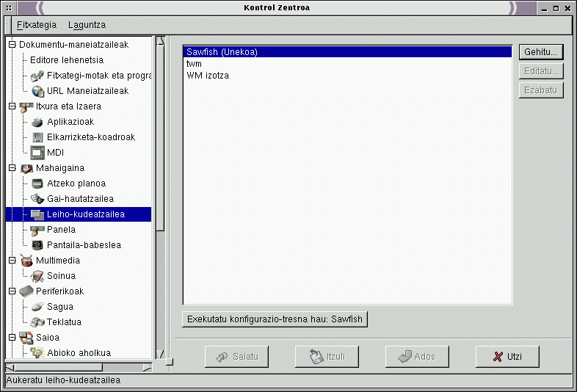Collapse the Dokumentu-maneiatzaileak tree branch

[x=12, y=45]
